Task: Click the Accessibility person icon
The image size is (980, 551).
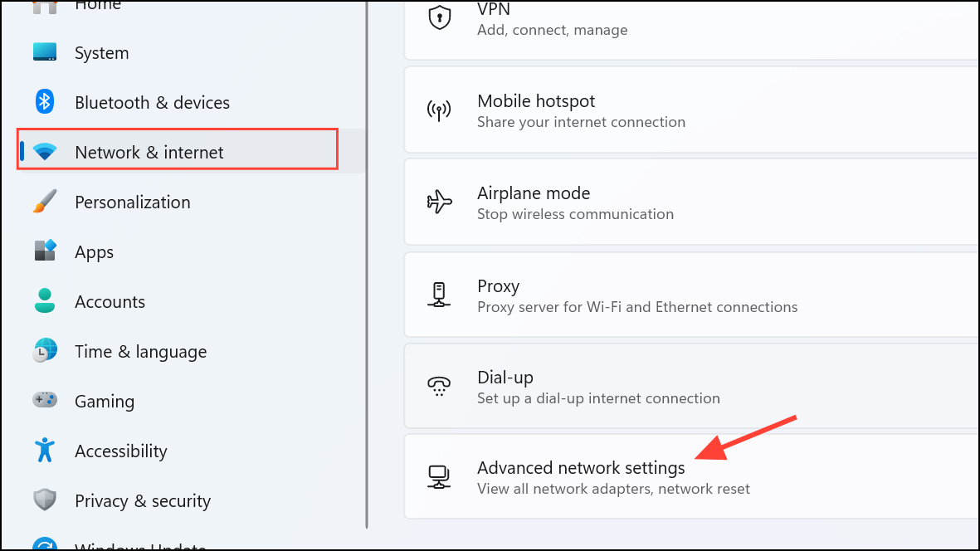Action: click(x=44, y=451)
